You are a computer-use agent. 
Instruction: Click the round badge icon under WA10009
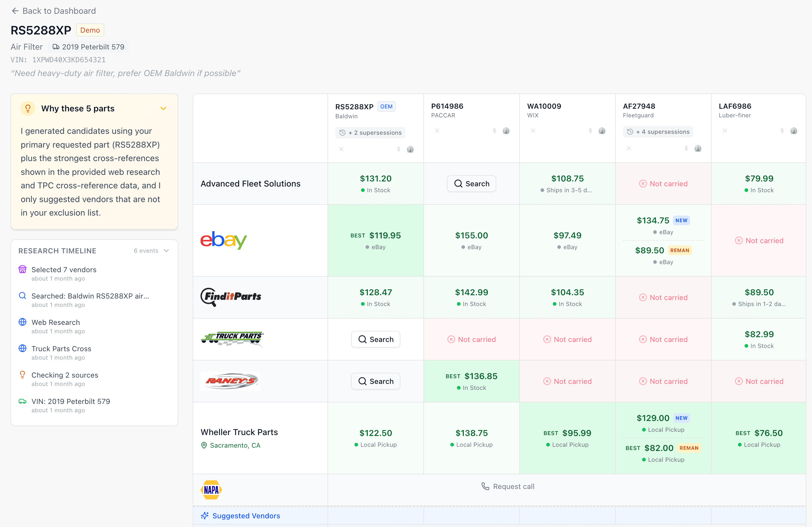pyautogui.click(x=602, y=131)
